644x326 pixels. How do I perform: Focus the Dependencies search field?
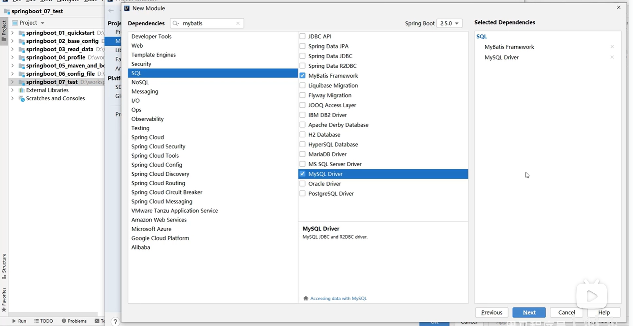(207, 23)
